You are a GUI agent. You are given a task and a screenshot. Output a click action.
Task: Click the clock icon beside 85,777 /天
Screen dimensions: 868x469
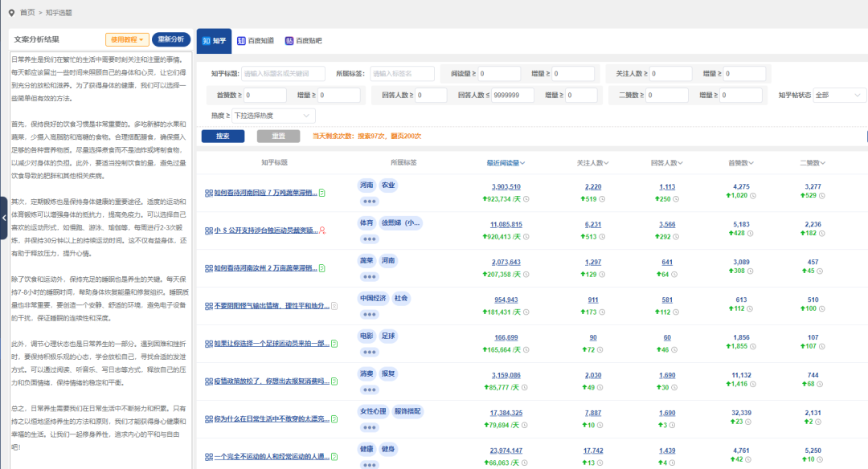pos(525,387)
